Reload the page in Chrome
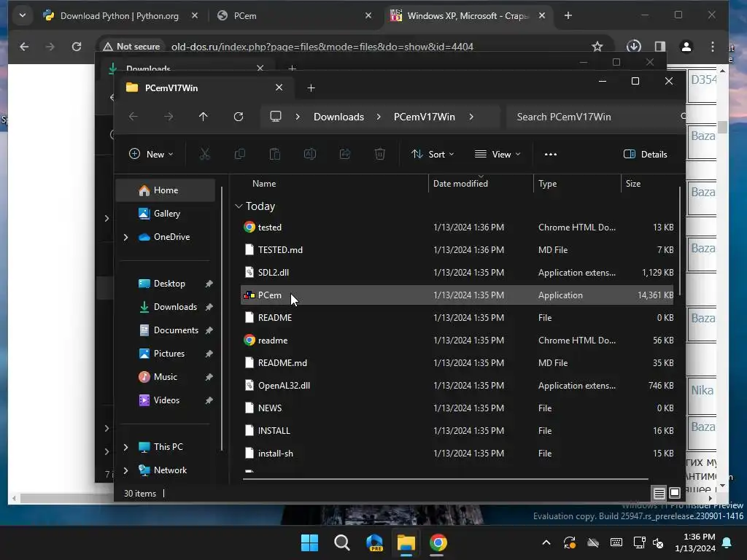 76,47
